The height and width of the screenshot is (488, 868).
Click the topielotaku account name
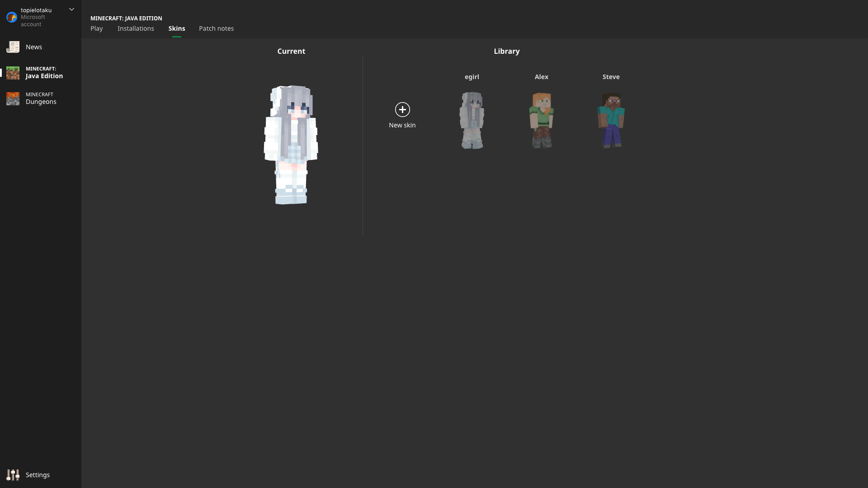(36, 10)
